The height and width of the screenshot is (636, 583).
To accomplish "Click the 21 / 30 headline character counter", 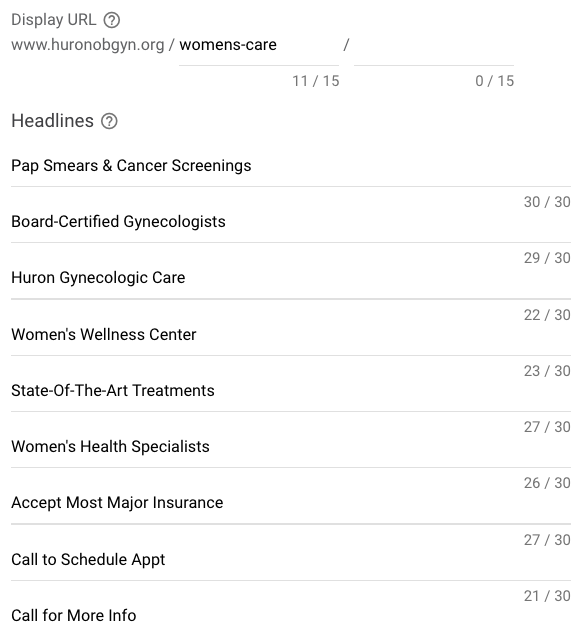I will 547,596.
